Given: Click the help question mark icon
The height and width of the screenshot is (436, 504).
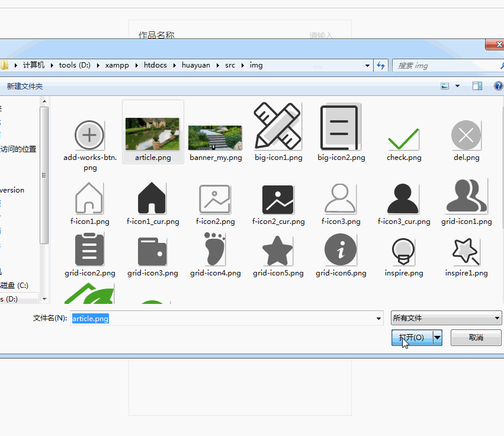Looking at the screenshot, I should click(x=498, y=86).
